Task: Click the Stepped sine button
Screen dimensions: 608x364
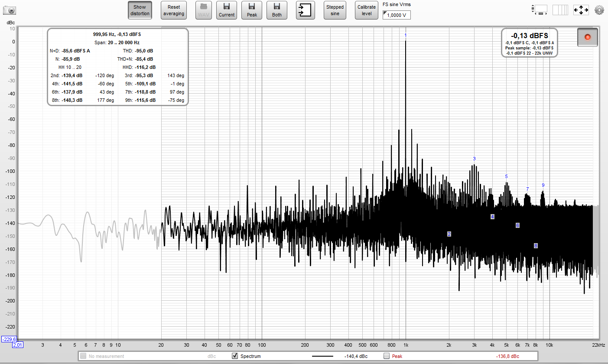Action: (335, 10)
